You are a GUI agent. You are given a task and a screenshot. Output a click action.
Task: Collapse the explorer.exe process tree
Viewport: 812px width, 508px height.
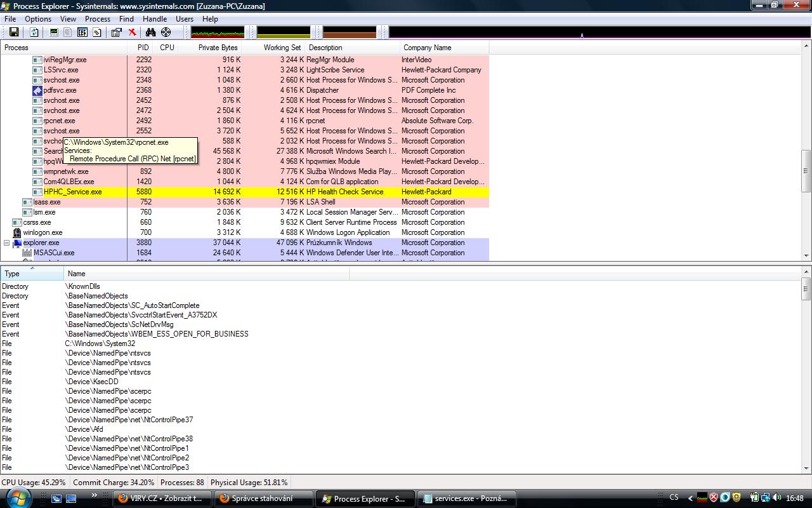[7, 243]
